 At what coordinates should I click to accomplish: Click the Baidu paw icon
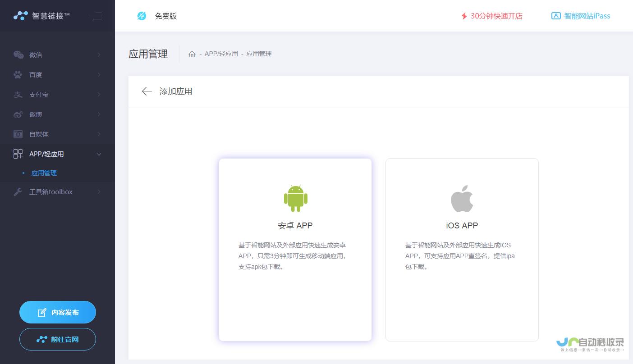click(x=18, y=75)
